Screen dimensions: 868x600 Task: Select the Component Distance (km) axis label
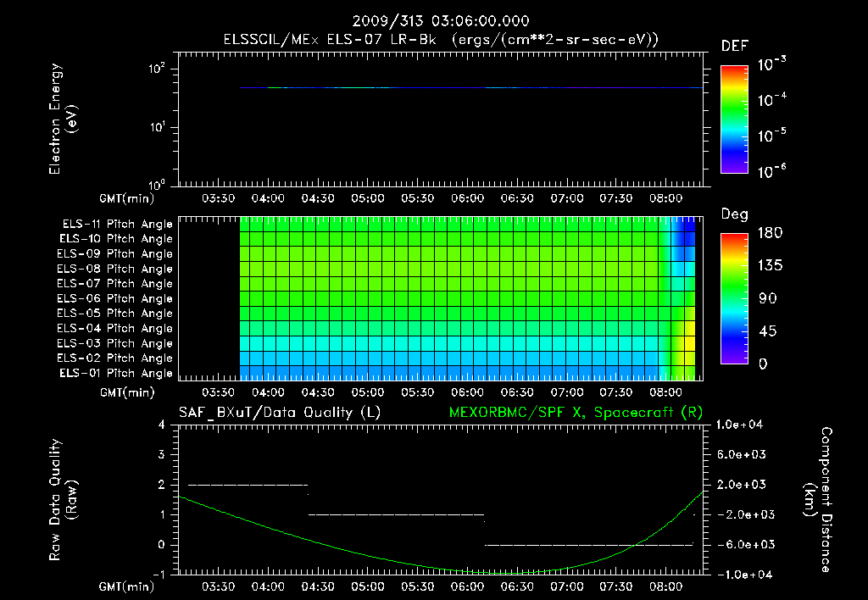point(818,500)
